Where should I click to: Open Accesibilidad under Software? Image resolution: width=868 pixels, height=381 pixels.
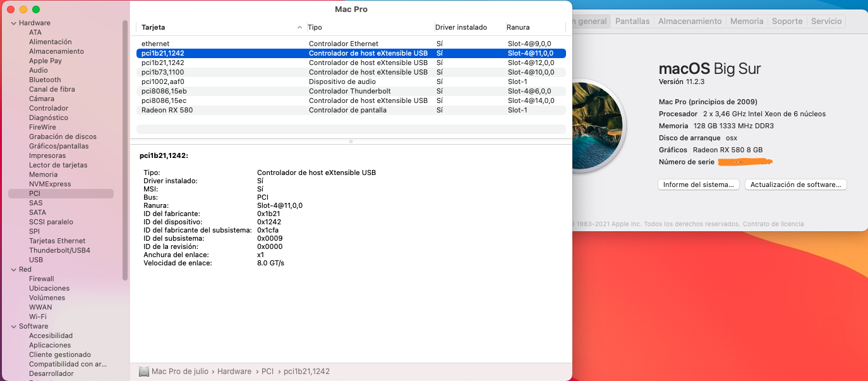click(x=51, y=336)
